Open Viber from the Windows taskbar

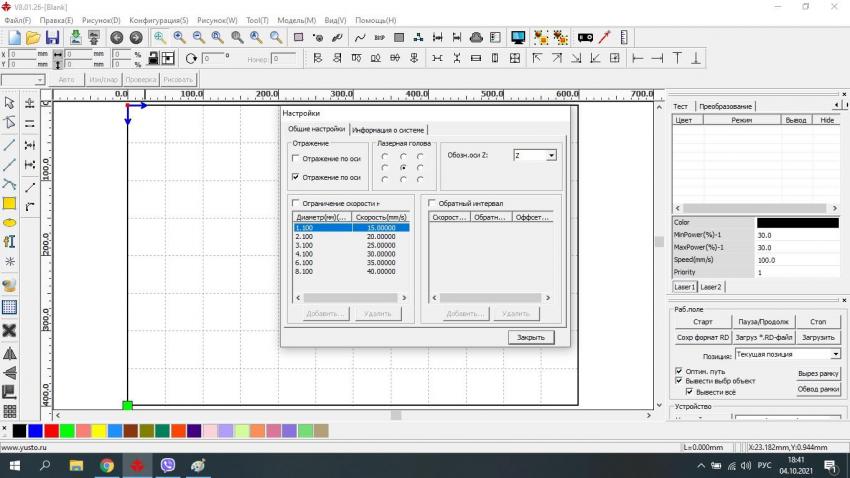pyautogui.click(x=167, y=466)
